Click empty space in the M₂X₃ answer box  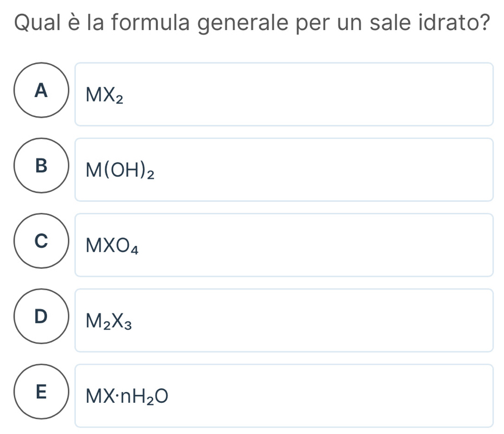313,320
